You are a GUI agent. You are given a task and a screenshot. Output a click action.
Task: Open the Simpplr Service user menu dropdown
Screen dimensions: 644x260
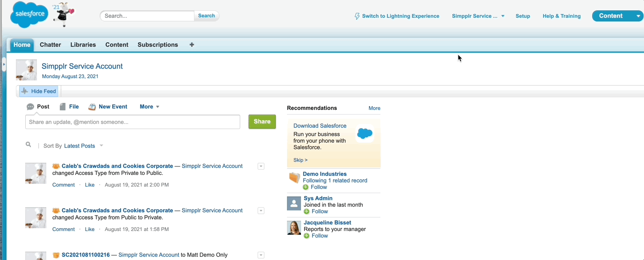tap(503, 16)
